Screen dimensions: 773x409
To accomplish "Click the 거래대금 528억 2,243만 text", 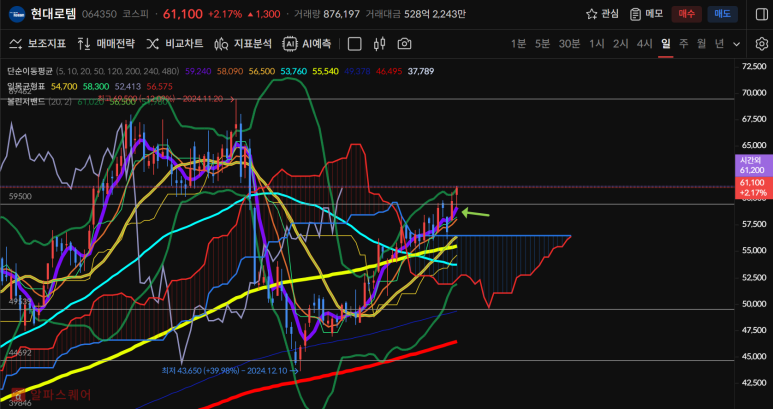I will (415, 14).
